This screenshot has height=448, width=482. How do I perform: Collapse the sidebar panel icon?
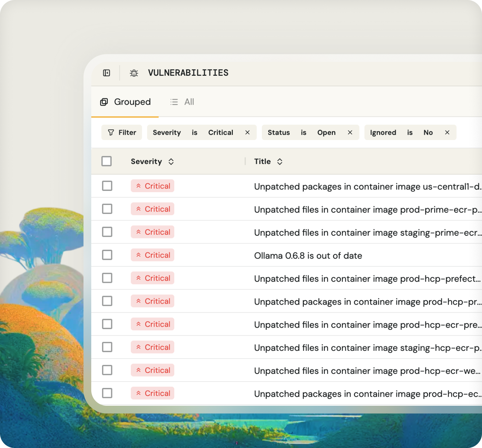tap(106, 73)
